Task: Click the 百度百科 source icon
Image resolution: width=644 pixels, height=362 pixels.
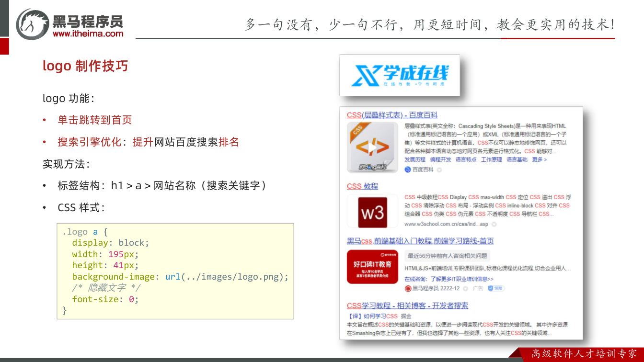Action: 408,170
